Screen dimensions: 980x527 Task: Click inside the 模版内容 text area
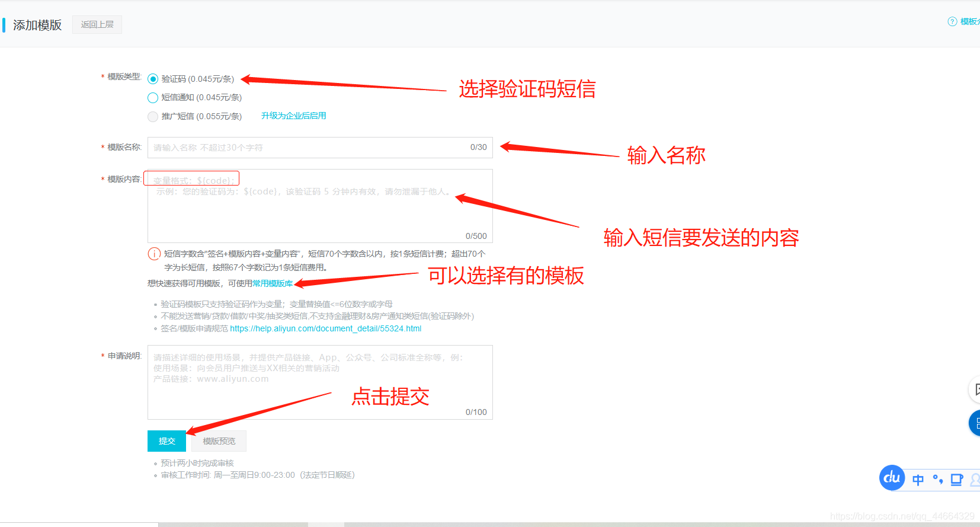[320, 206]
